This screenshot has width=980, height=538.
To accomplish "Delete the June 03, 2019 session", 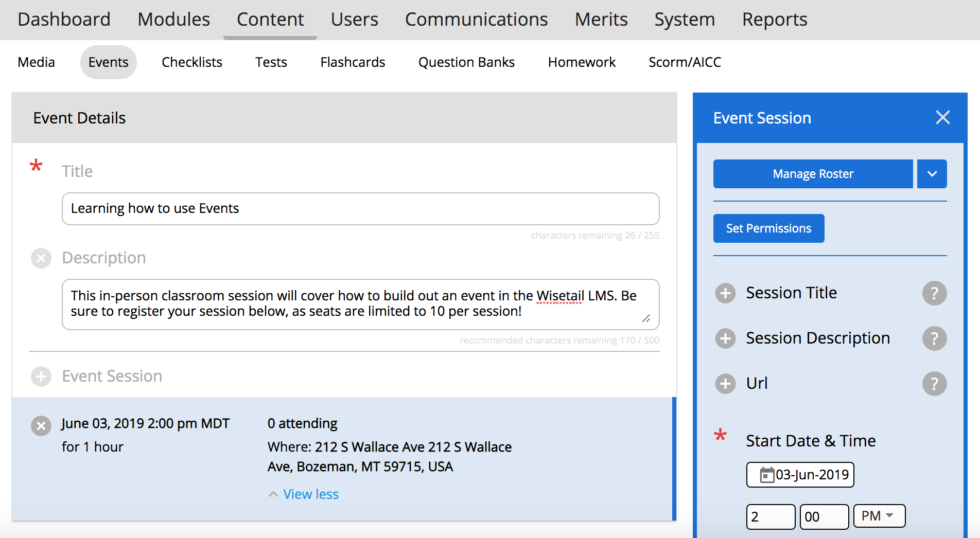I will [x=41, y=426].
